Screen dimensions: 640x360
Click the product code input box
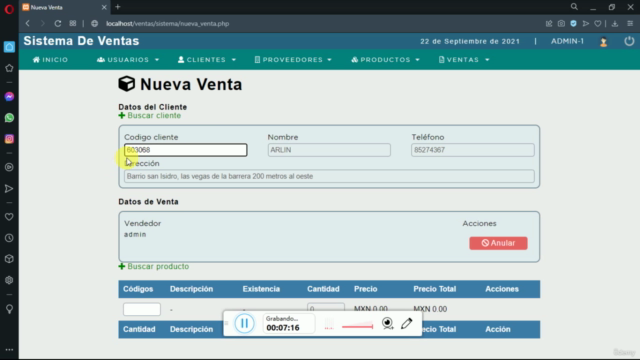(x=142, y=309)
